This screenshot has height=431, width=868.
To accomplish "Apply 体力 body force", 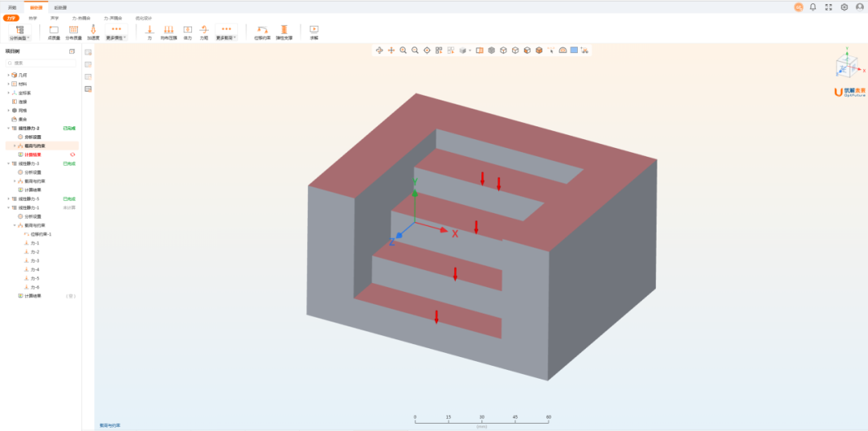I will [187, 32].
